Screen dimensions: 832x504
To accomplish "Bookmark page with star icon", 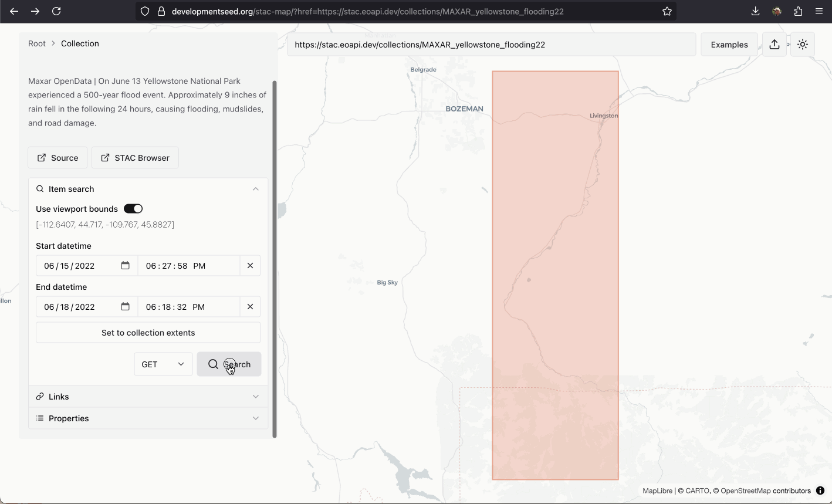I will click(667, 11).
